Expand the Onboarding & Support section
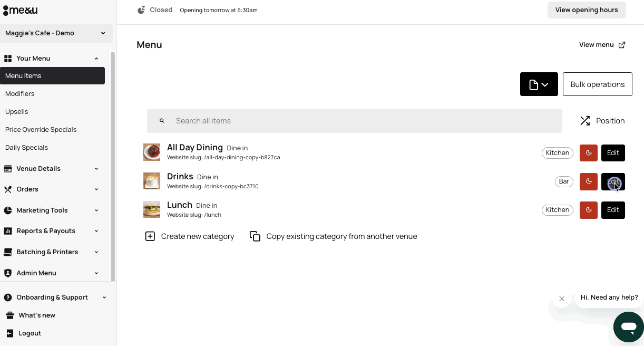This screenshot has width=644, height=346. pos(104,297)
